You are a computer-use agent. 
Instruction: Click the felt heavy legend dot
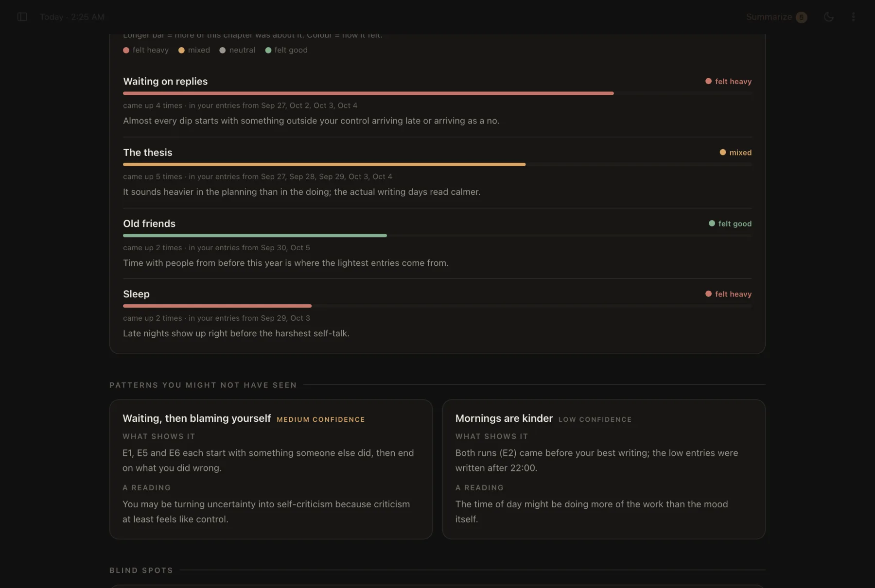pyautogui.click(x=126, y=50)
